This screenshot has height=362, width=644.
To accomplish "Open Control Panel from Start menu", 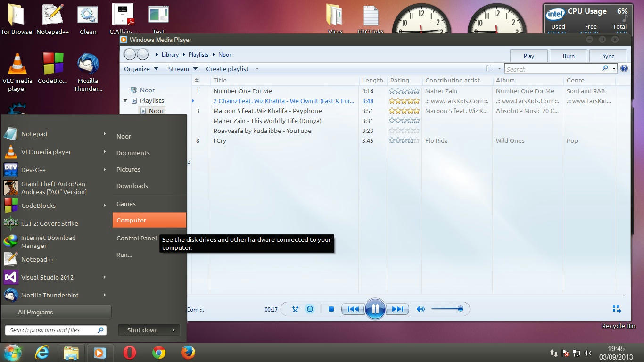I will pos(137,238).
